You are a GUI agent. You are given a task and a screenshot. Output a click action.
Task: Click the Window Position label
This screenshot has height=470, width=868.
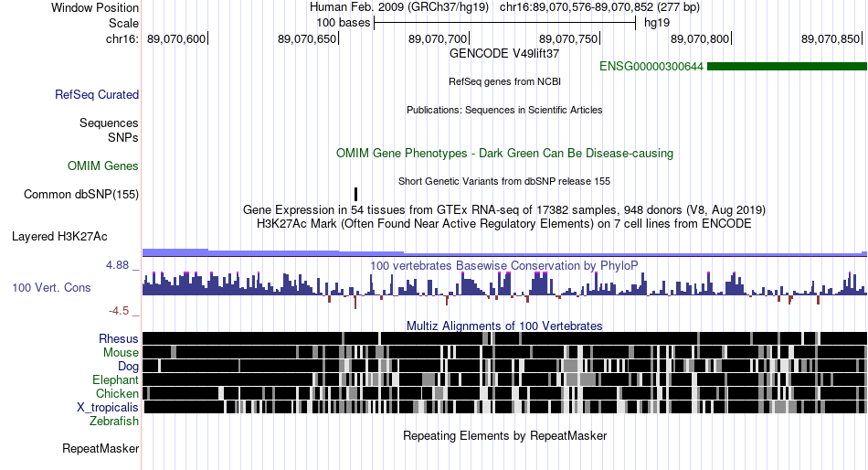pyautogui.click(x=95, y=7)
